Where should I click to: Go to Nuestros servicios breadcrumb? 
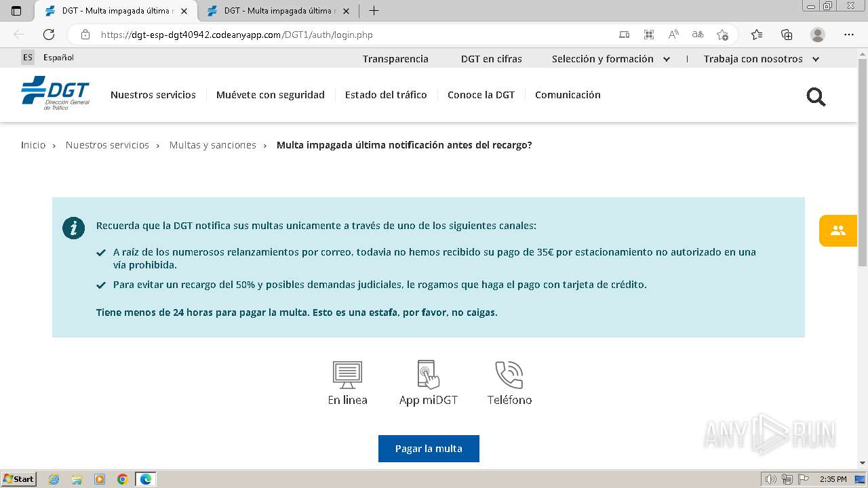(107, 145)
